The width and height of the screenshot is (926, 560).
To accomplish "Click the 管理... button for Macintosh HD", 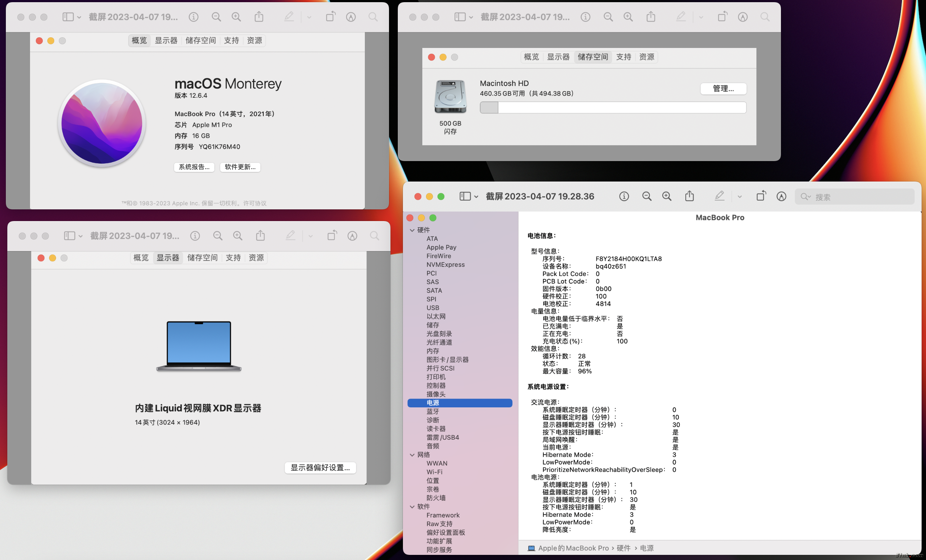I will [723, 89].
